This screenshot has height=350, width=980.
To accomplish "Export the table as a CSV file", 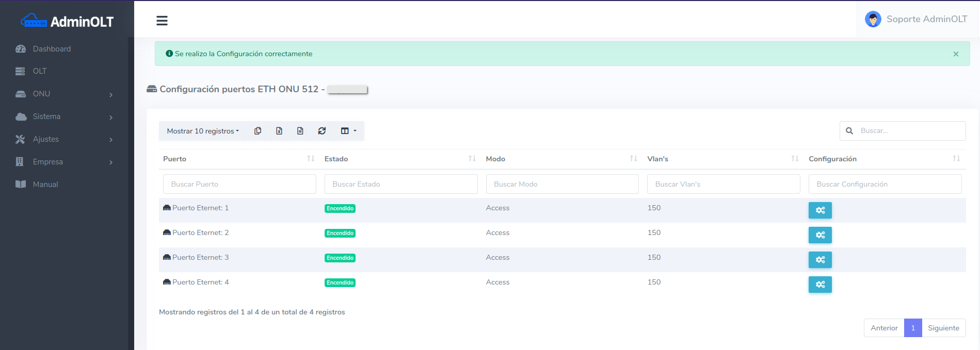I will coord(300,131).
